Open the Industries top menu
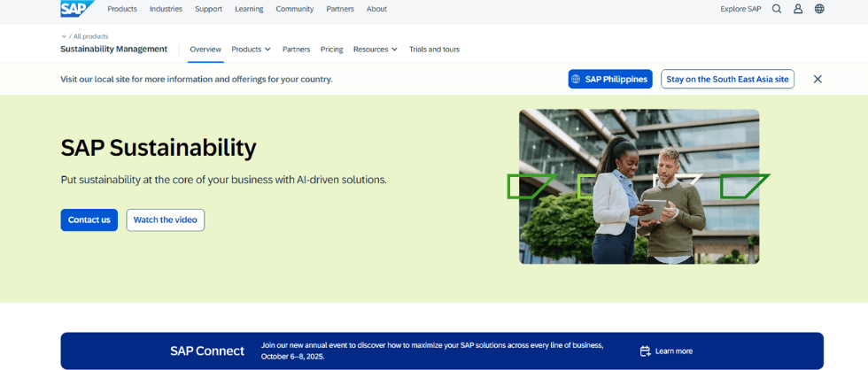Viewport: 868px width, 370px height. pos(167,9)
